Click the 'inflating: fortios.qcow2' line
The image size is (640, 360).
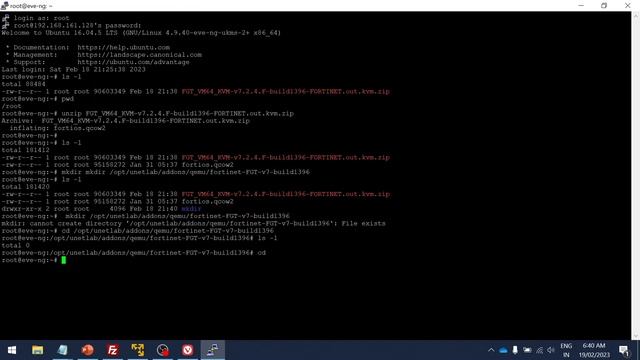[x=58, y=128]
